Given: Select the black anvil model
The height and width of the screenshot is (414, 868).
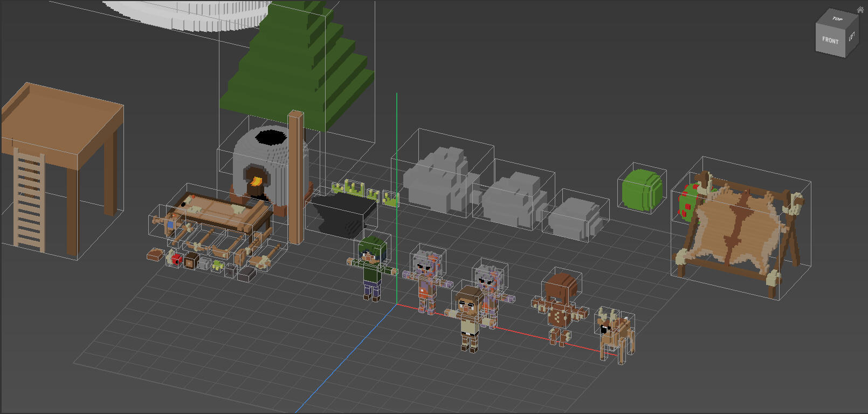Looking at the screenshot, I should (343, 214).
